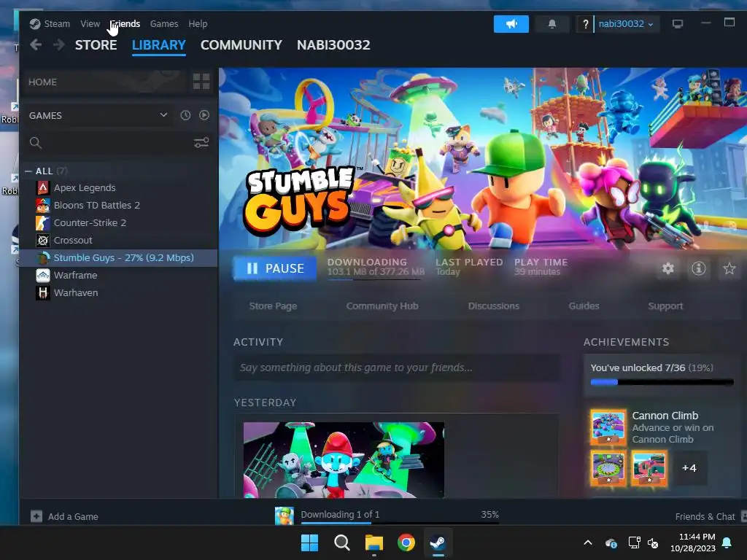This screenshot has height=560, width=747.
Task: Open the taskbar clock and date
Action: [x=693, y=542]
